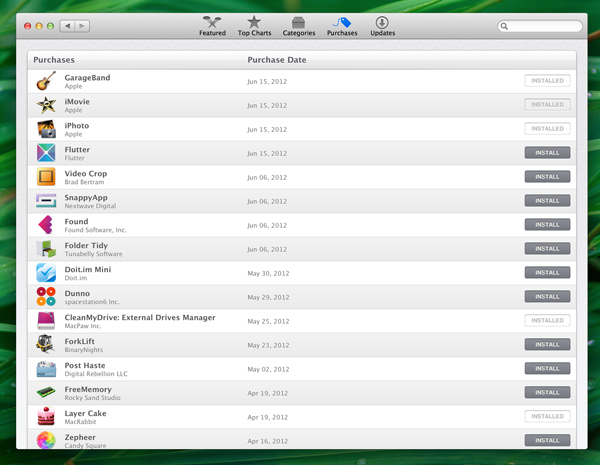Screen dimensions: 600x465
Task: Click the Video Crop app icon
Action: (x=46, y=177)
